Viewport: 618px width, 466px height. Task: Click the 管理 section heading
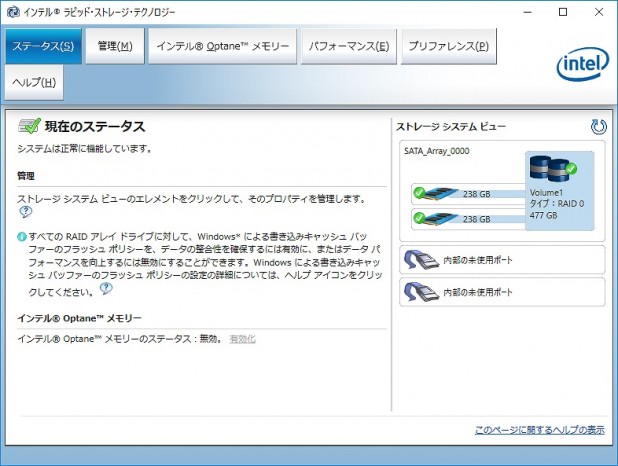(x=26, y=176)
